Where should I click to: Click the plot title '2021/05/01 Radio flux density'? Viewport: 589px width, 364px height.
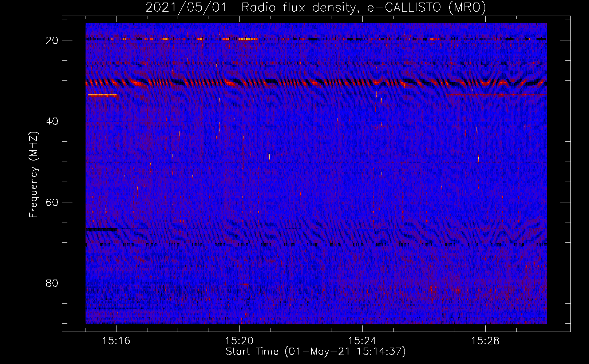[x=316, y=7]
